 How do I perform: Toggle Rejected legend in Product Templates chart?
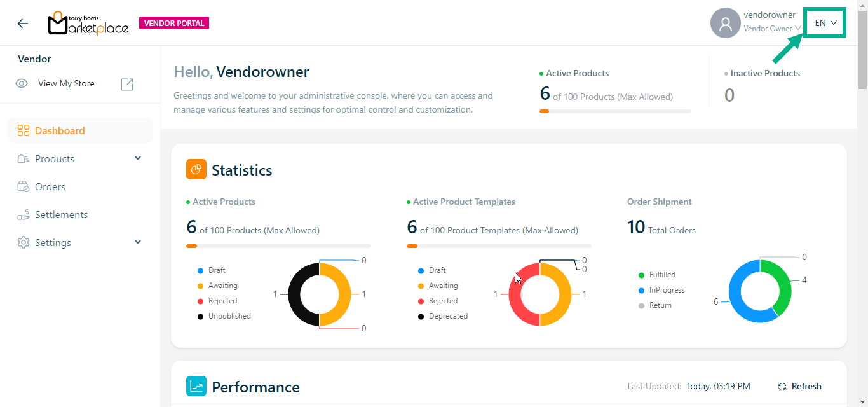[442, 301]
